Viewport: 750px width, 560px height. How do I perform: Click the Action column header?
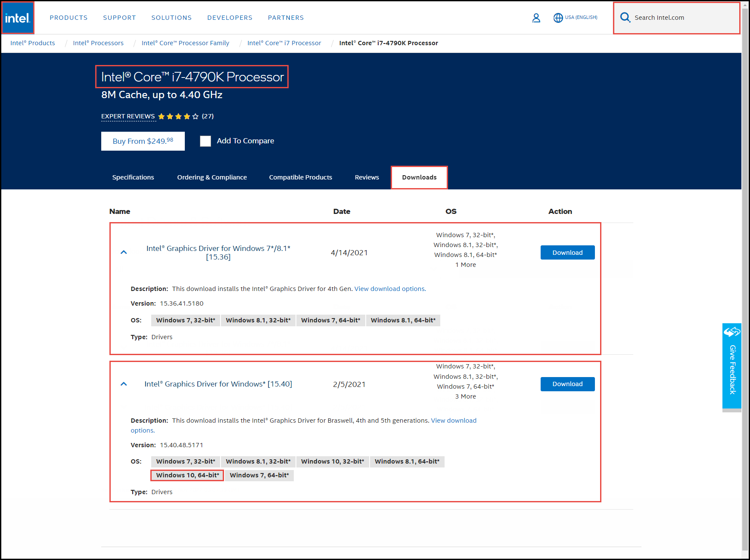coord(560,211)
